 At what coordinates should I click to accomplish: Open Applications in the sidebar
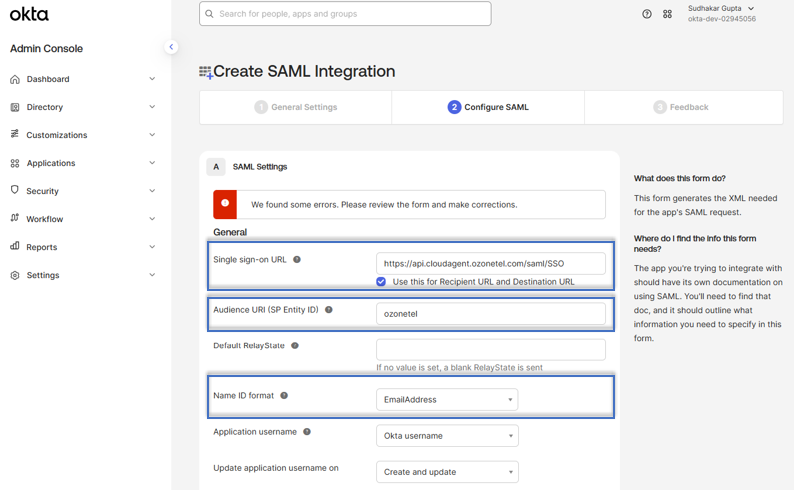coord(82,163)
